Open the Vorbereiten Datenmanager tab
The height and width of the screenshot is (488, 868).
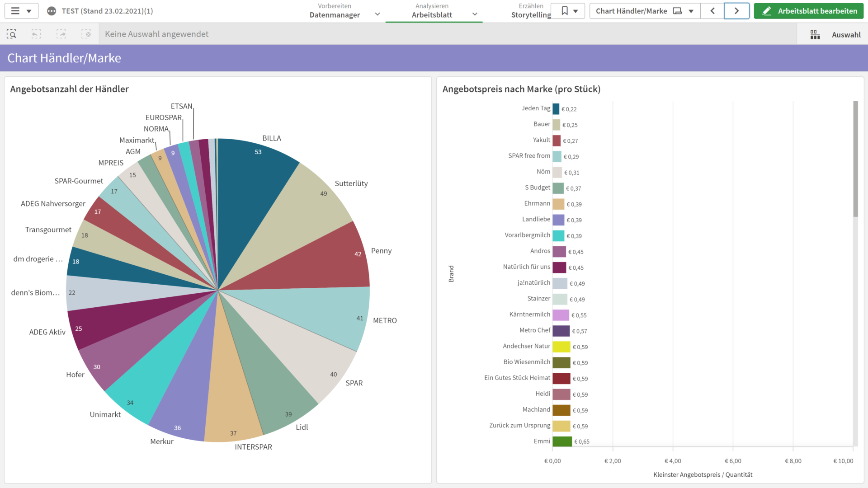pos(335,11)
